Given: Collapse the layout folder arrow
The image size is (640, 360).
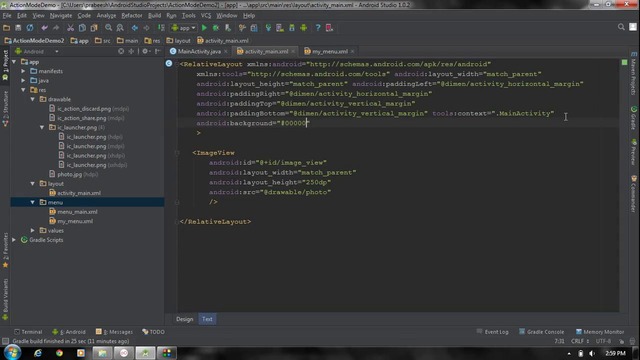Looking at the screenshot, I should pyautogui.click(x=33, y=184).
